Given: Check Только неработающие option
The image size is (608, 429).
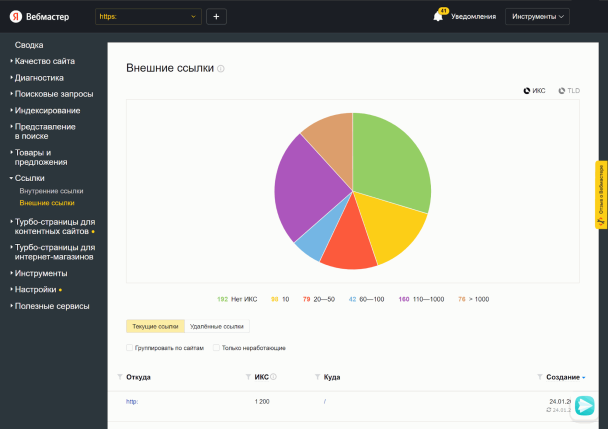Looking at the screenshot, I should click(217, 347).
